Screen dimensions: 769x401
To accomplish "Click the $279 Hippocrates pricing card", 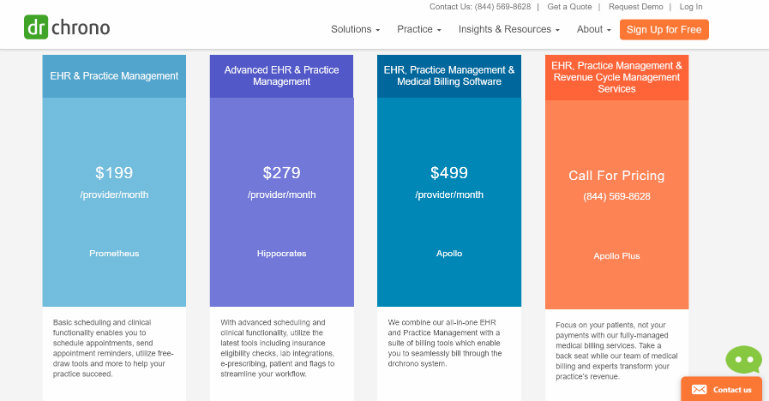I will [281, 200].
